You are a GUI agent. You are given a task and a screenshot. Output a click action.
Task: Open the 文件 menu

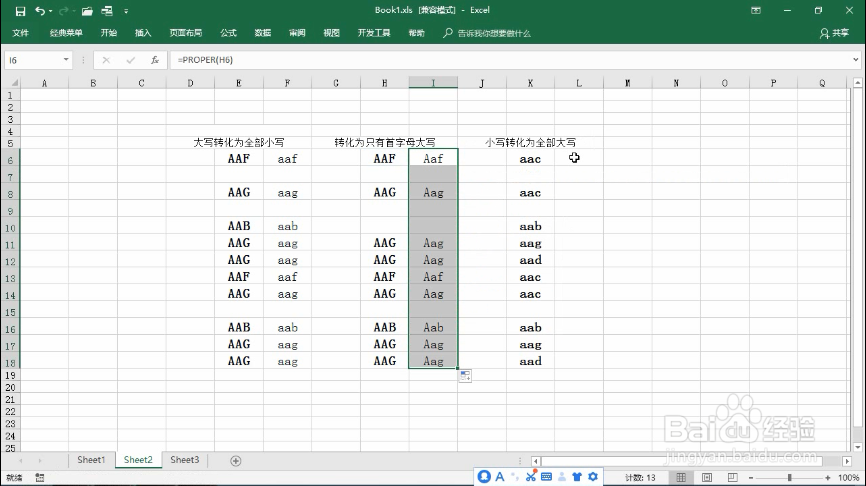pos(20,33)
